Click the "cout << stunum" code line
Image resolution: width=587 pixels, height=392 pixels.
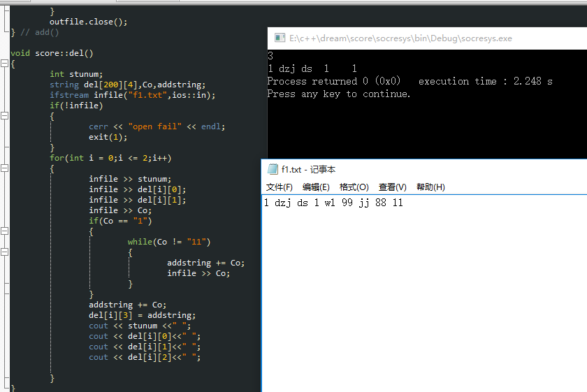click(140, 326)
